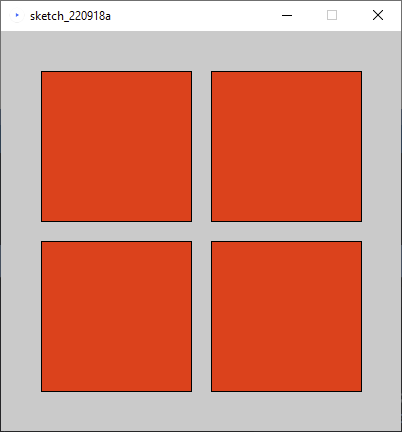Minimize the sketch_220918a window

coord(287,15)
